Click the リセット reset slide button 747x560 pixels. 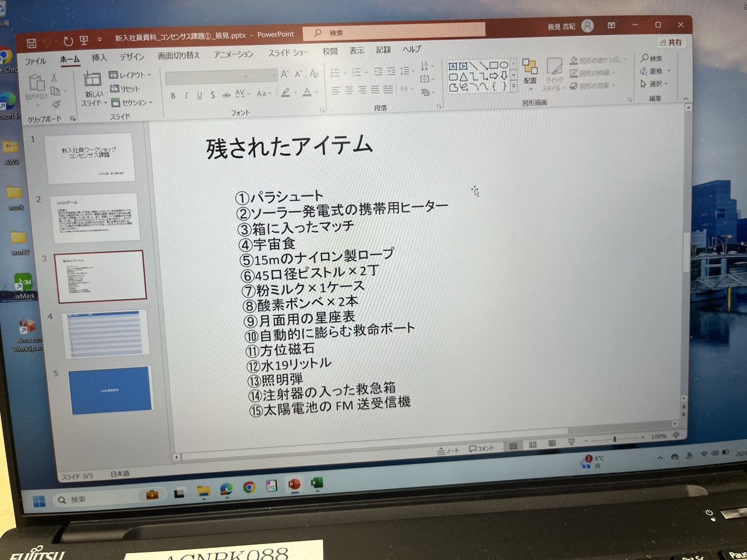pos(125,89)
